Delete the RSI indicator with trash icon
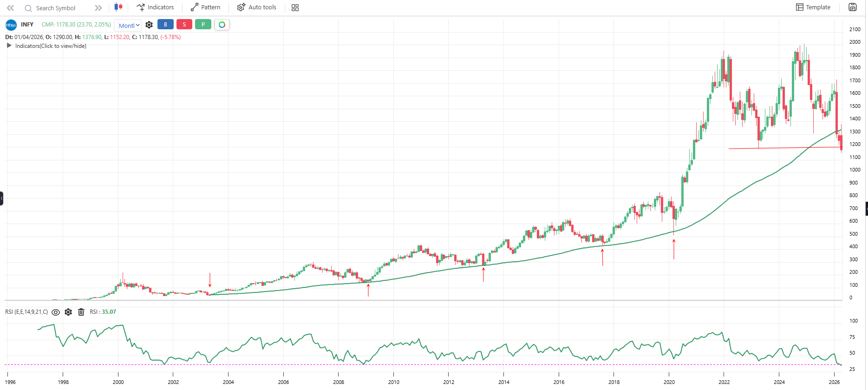 81,312
